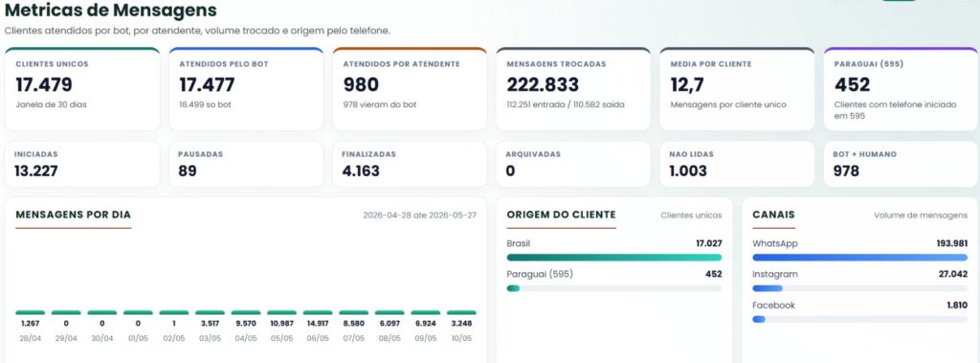Click the WhatsApp channel bar
The image size is (980, 363).
click(860, 258)
